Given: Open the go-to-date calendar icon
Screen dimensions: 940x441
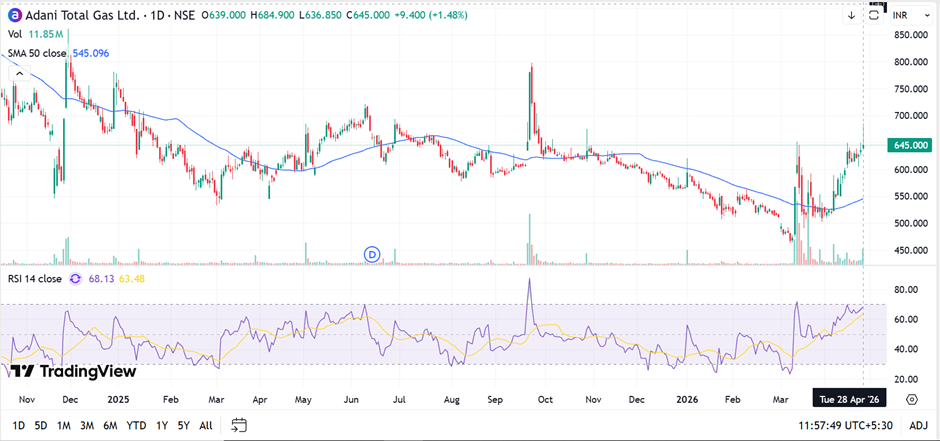Looking at the screenshot, I should pos(238,425).
